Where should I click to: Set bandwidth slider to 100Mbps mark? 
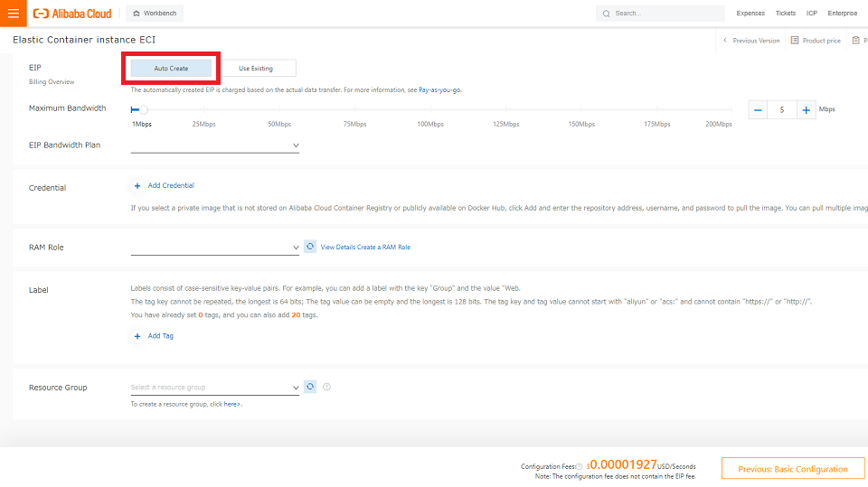430,109
